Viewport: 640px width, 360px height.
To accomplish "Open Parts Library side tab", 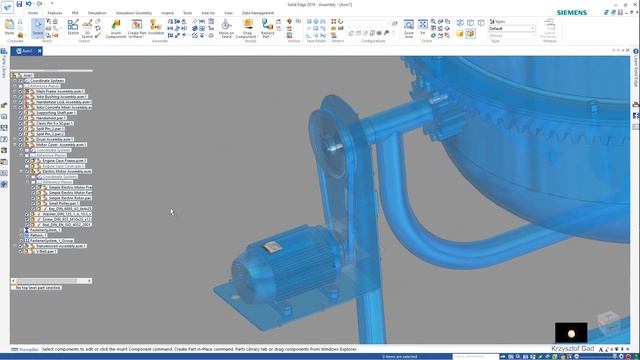I will click(x=4, y=63).
